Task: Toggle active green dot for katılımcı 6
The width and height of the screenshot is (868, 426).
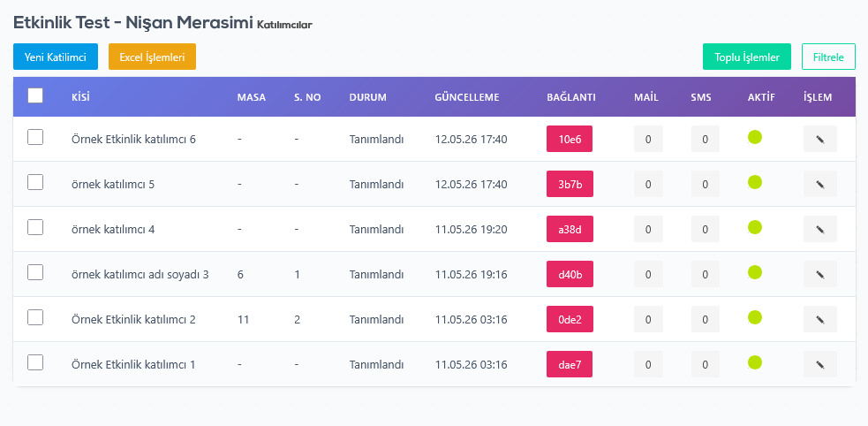Action: [x=754, y=137]
